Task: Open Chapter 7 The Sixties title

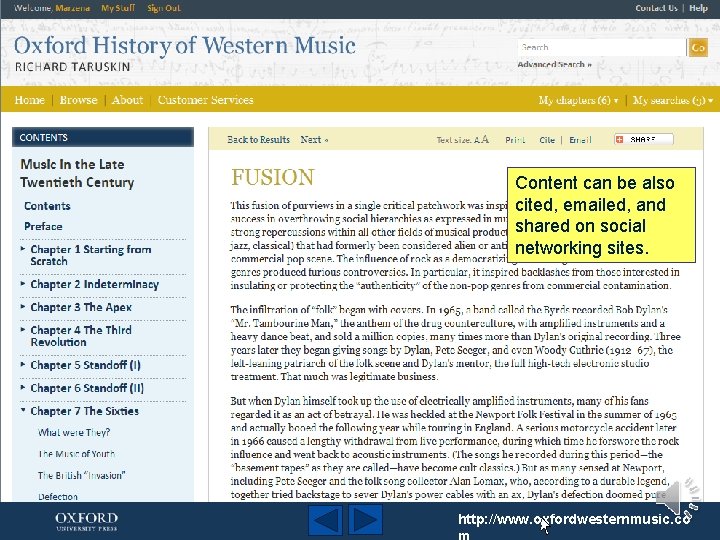Action: click(84, 411)
